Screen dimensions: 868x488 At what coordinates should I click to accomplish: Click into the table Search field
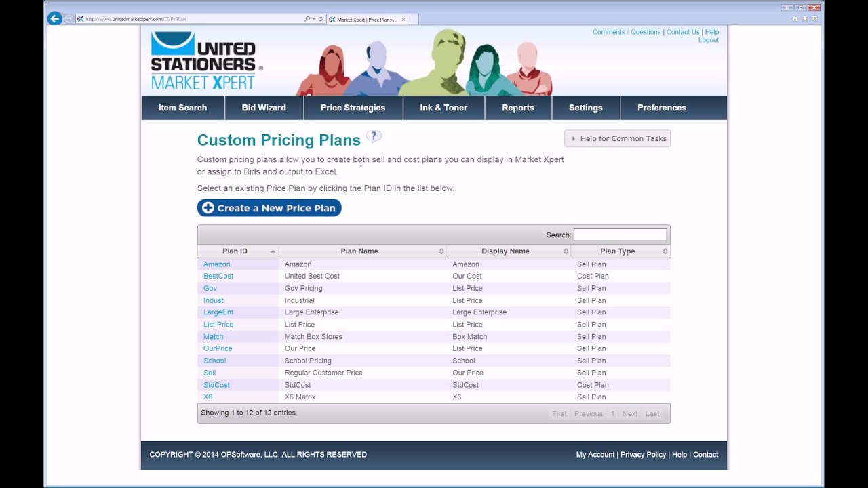tap(620, 235)
